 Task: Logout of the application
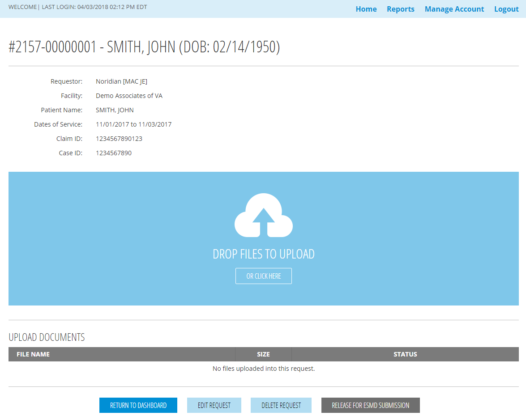pos(506,9)
